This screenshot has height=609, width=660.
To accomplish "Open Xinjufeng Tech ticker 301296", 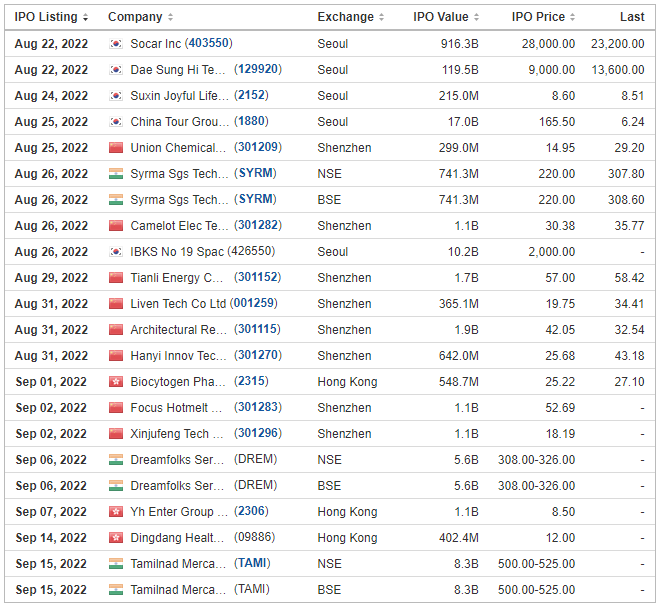I will [x=258, y=433].
